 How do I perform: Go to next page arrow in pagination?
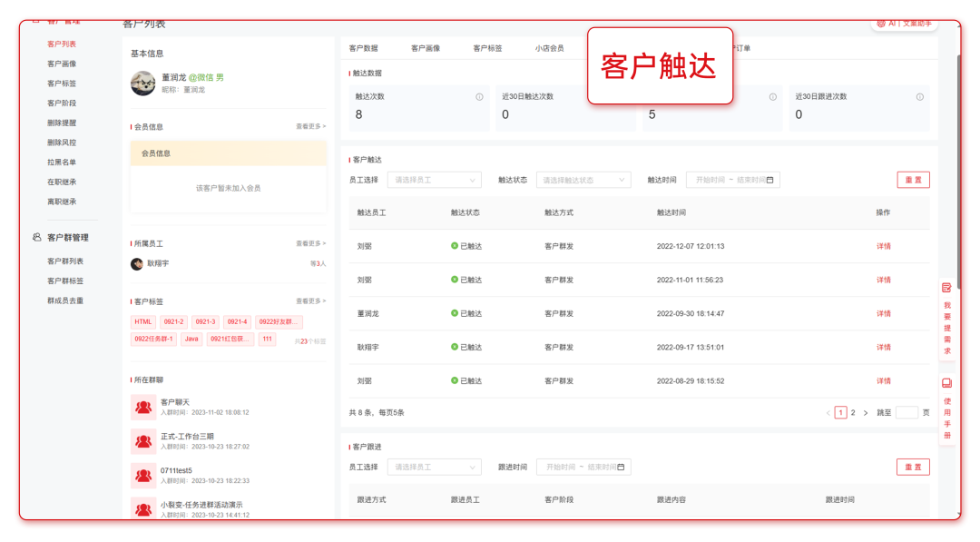(x=865, y=412)
